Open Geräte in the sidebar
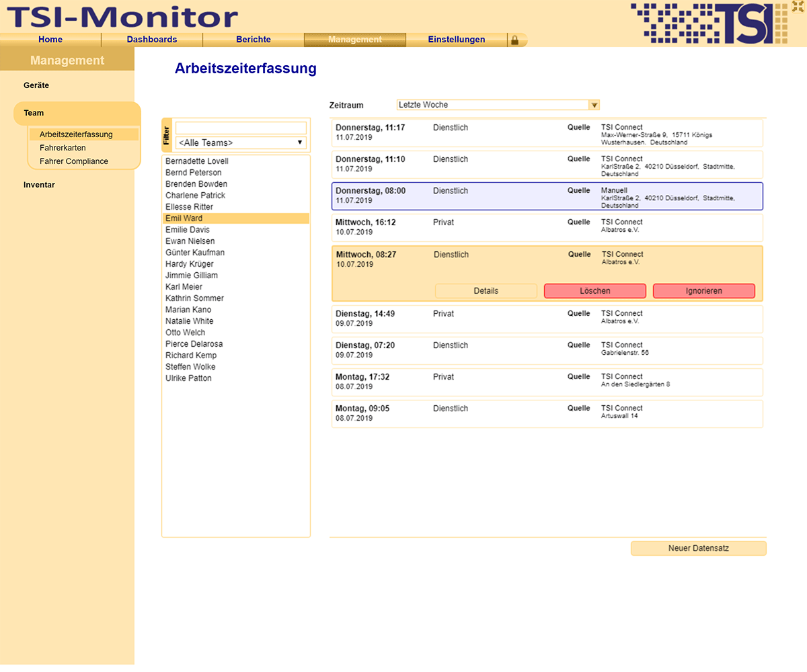The image size is (807, 672). (36, 85)
